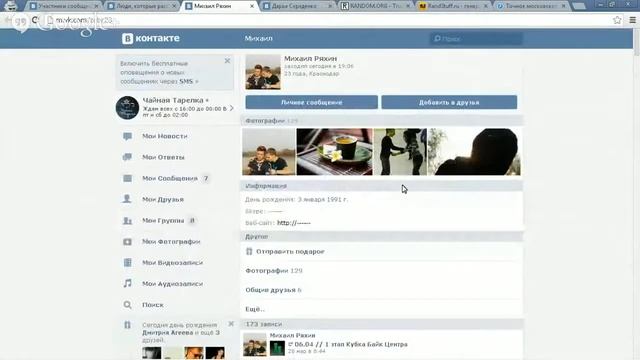Open the SMS link in notification banner
The height and width of the screenshot is (360, 640).
(186, 81)
